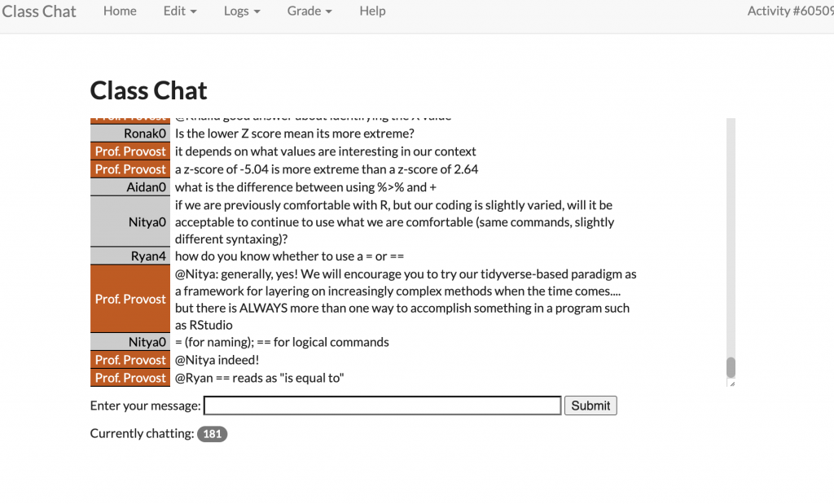Viewport: 834px width, 504px height.
Task: Click the Aidan0 username cell
Action: (x=130, y=187)
